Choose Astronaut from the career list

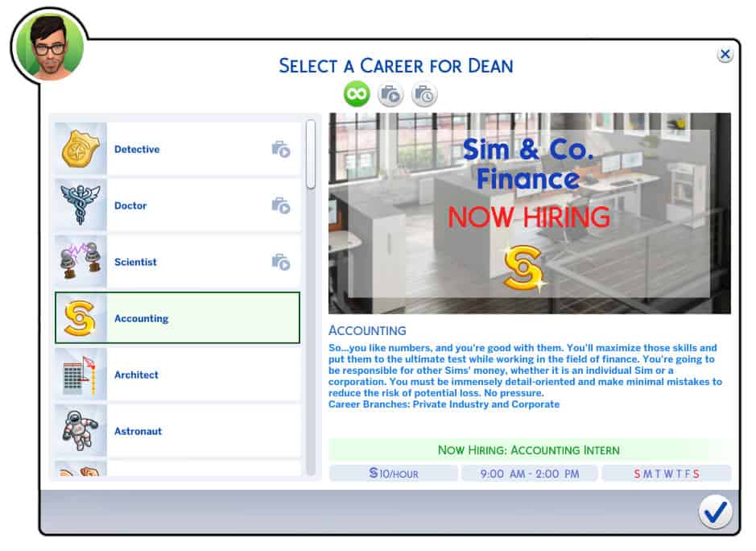click(x=177, y=431)
